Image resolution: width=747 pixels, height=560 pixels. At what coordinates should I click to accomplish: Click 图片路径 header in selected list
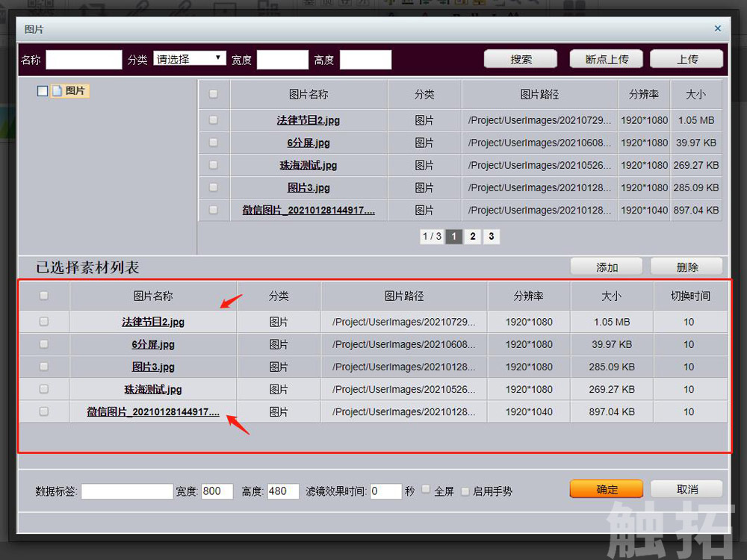point(404,296)
